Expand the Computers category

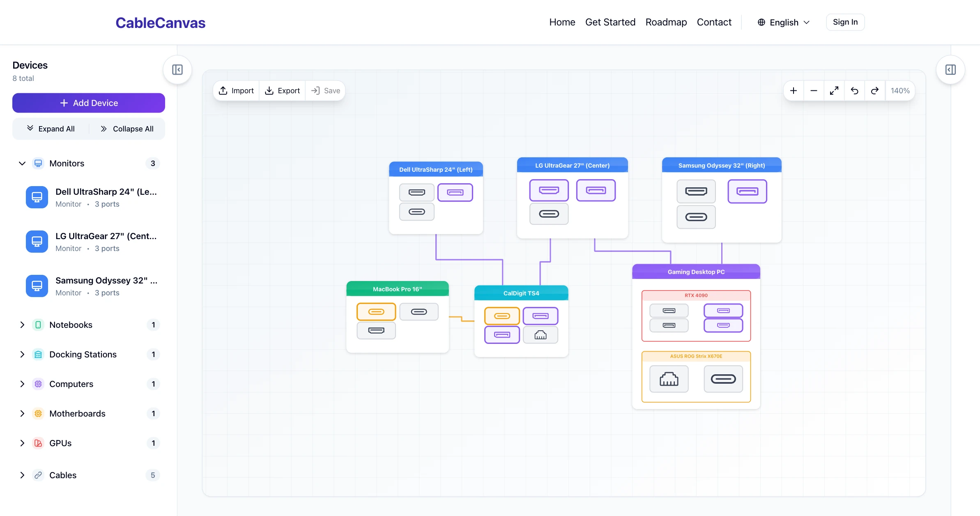22,384
